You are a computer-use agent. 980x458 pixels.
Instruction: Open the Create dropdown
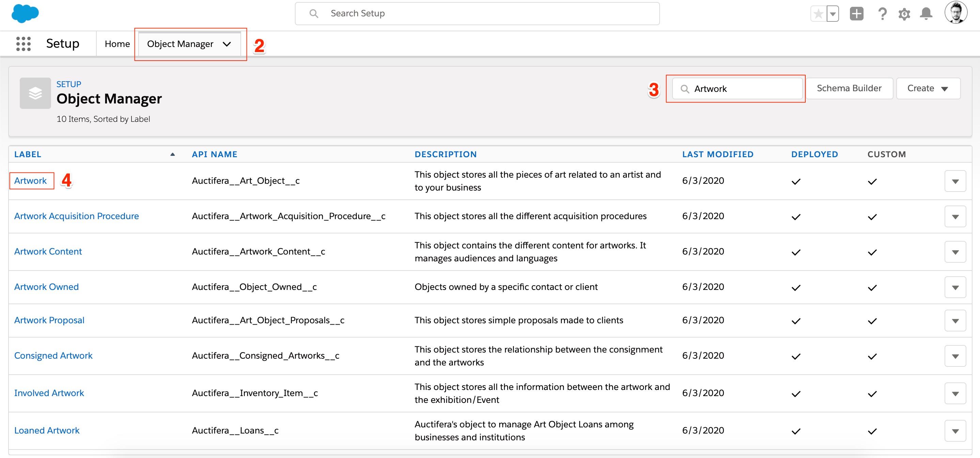click(x=928, y=88)
